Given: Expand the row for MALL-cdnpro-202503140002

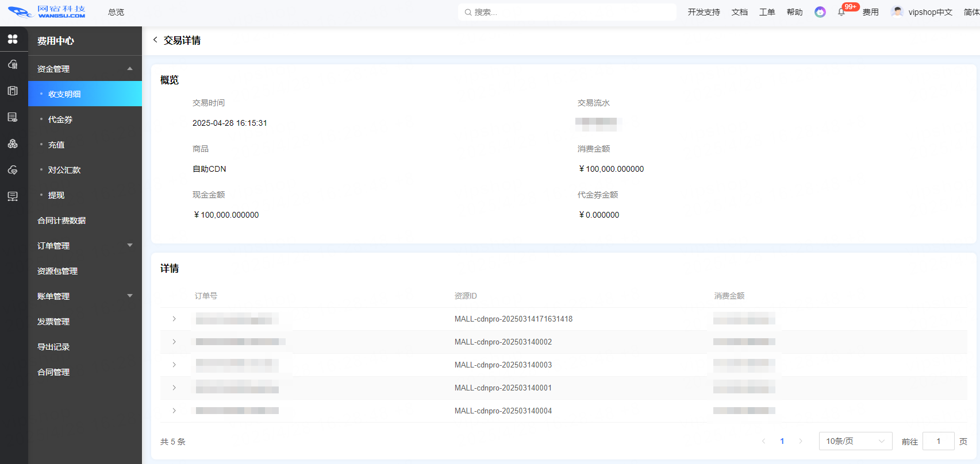Looking at the screenshot, I should 174,342.
